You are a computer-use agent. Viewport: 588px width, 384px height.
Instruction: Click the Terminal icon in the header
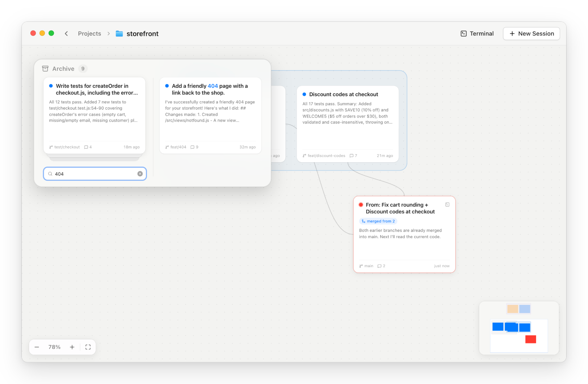point(464,33)
